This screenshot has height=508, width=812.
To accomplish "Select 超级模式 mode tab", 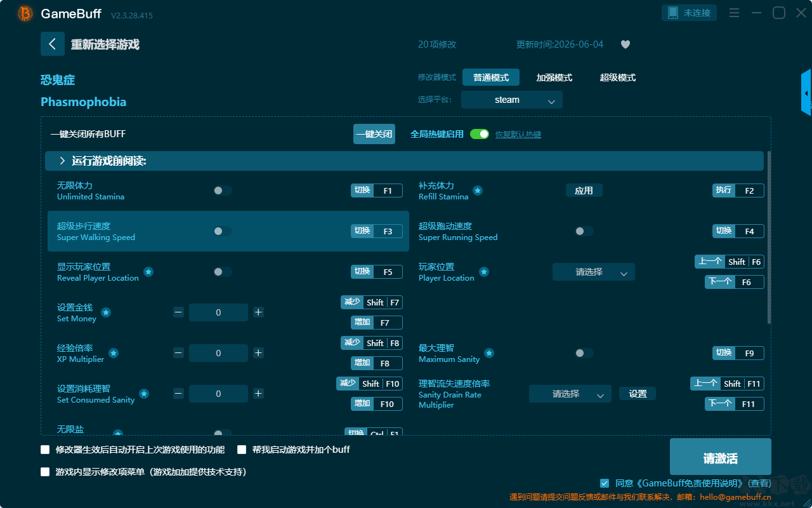I will tap(618, 77).
